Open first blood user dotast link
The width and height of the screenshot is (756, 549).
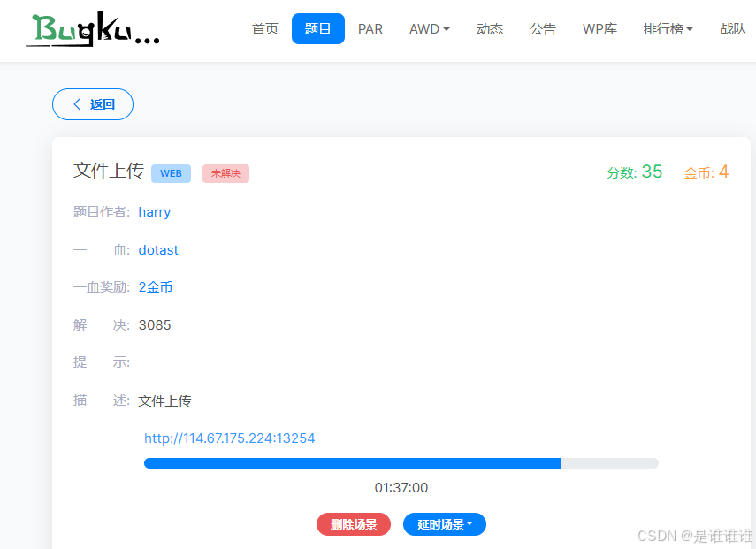pyautogui.click(x=158, y=249)
